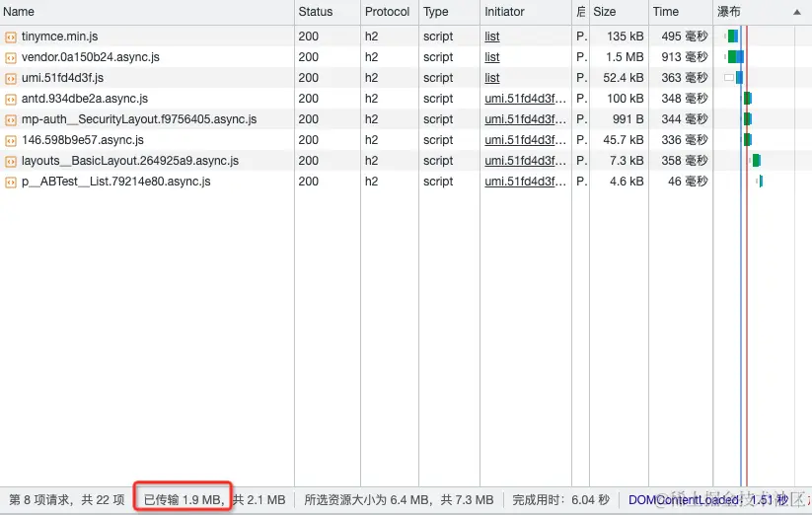Click the script icon beside antd.934dbe2a.async.js
812x515 pixels.
[x=10, y=99]
